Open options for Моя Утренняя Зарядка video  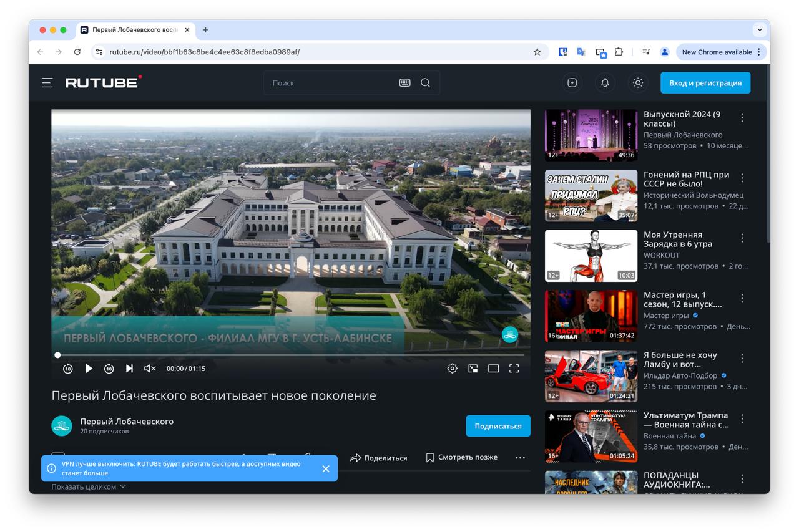coord(742,238)
